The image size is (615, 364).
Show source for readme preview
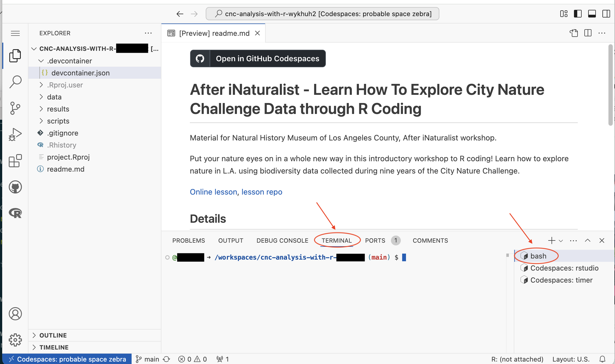click(574, 33)
